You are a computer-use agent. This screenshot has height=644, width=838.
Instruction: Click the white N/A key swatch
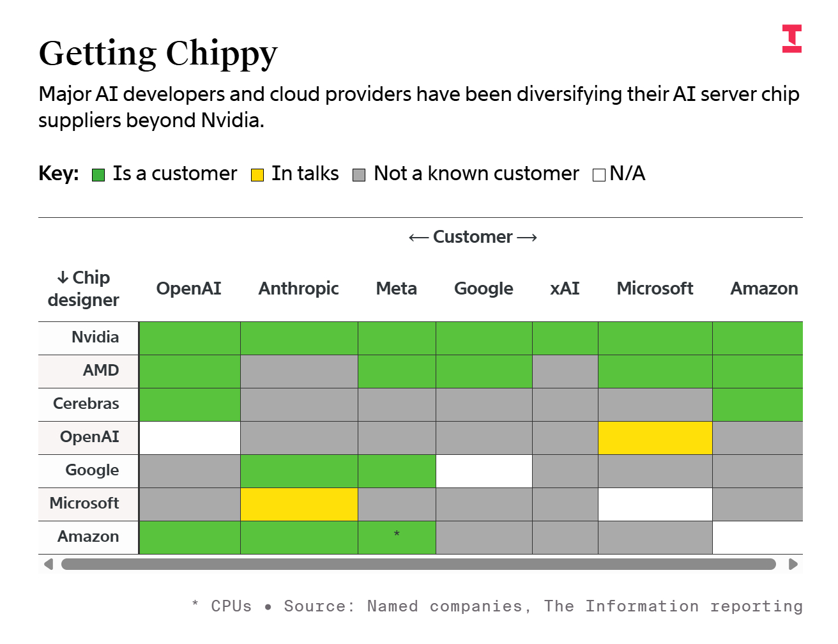pos(599,175)
